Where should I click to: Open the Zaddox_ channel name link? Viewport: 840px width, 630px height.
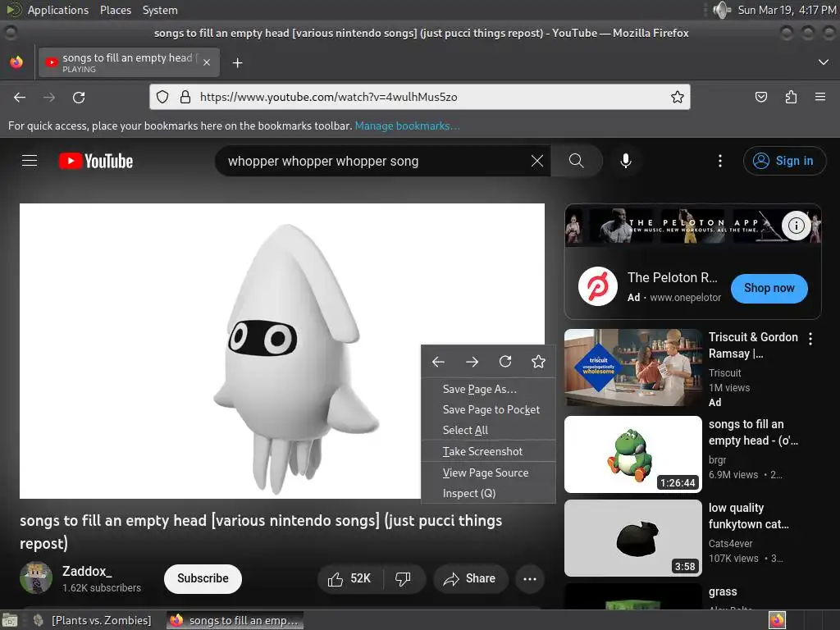tap(87, 571)
